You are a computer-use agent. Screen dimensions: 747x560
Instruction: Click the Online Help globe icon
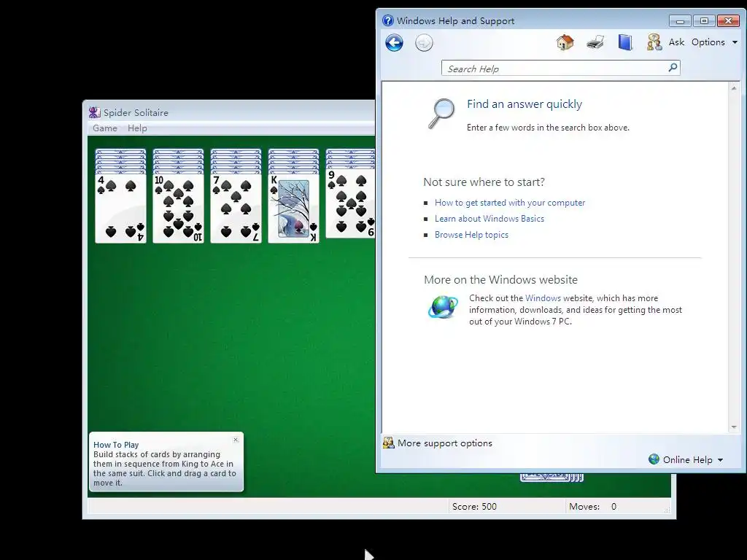click(x=654, y=459)
